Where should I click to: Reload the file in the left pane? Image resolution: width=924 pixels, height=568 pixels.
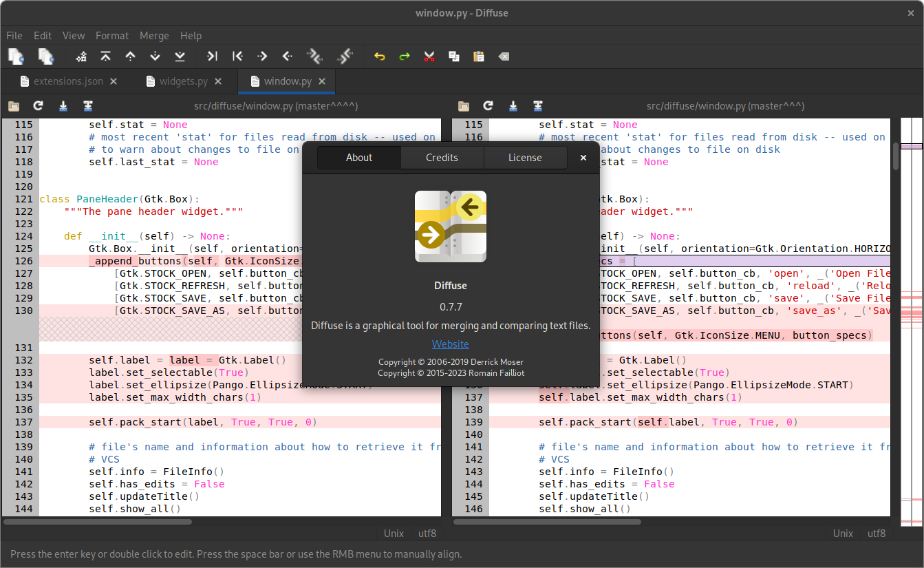39,106
